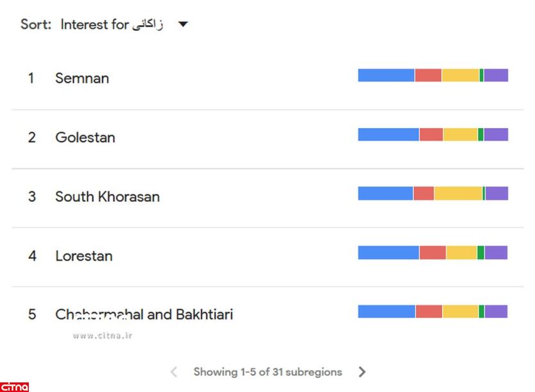535x392 pixels.
Task: Click yellow segment of South Khorasan's bar
Action: click(x=458, y=193)
